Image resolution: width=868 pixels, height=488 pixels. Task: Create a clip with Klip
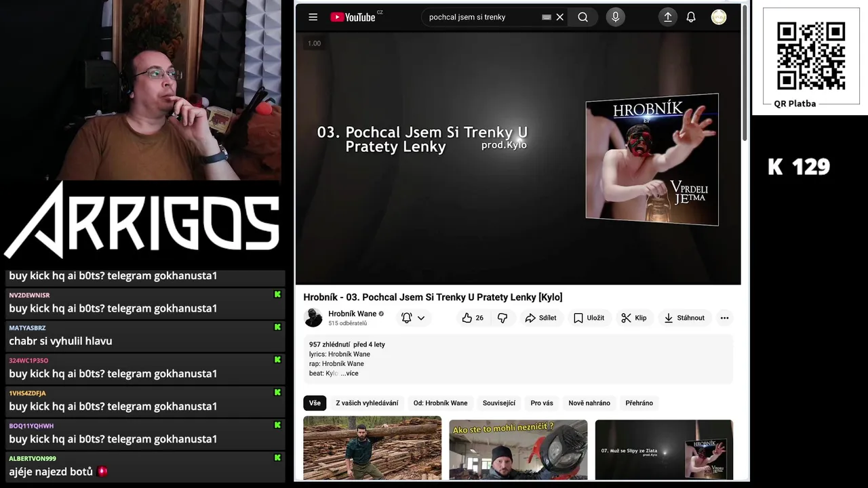click(x=634, y=318)
